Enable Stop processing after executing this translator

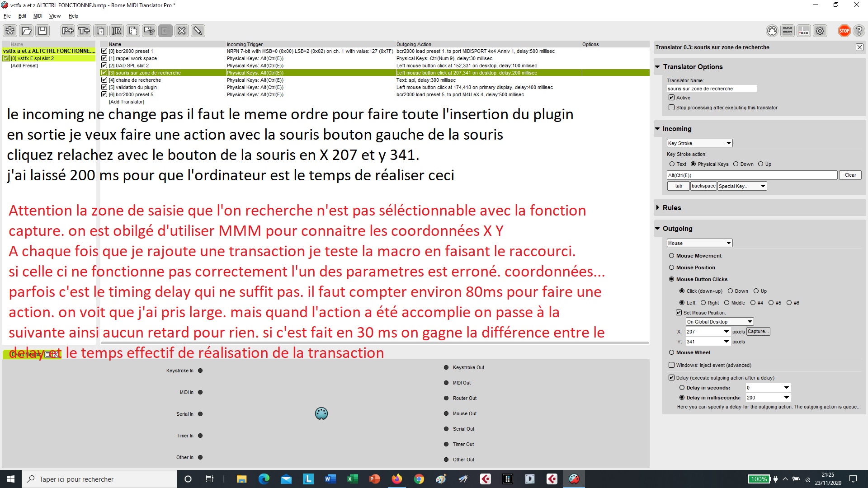tap(672, 108)
